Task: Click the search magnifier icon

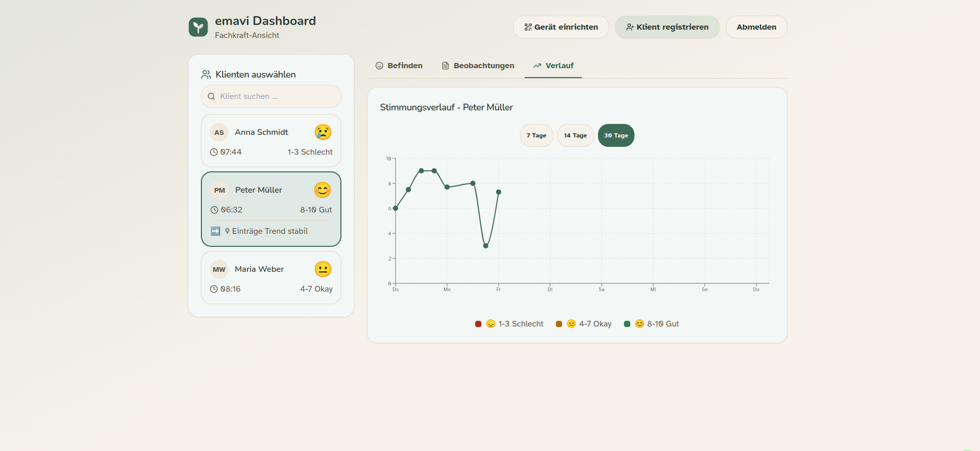Action: click(x=211, y=96)
